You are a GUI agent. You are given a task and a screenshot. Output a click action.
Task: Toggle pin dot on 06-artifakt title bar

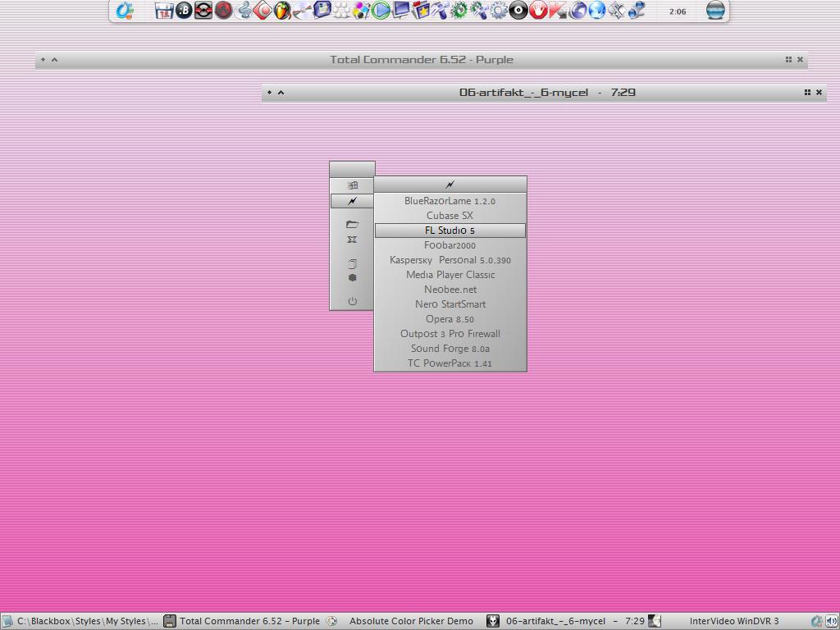[x=269, y=92]
